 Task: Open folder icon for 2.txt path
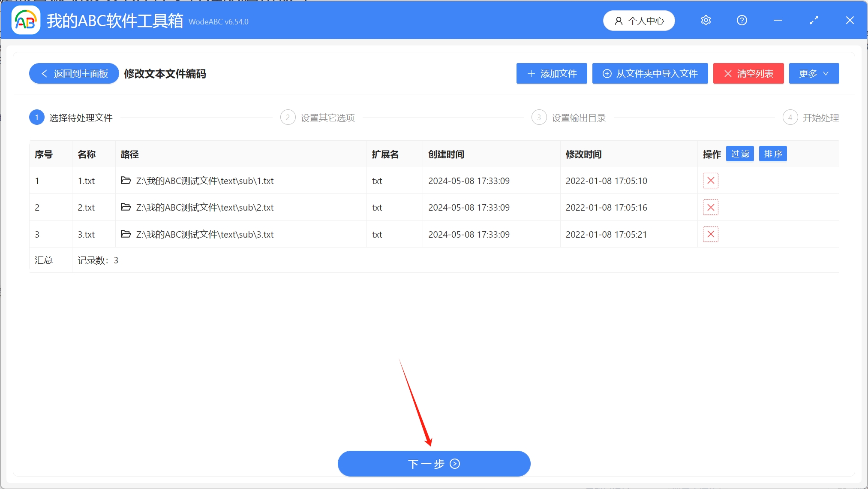pyautogui.click(x=126, y=208)
